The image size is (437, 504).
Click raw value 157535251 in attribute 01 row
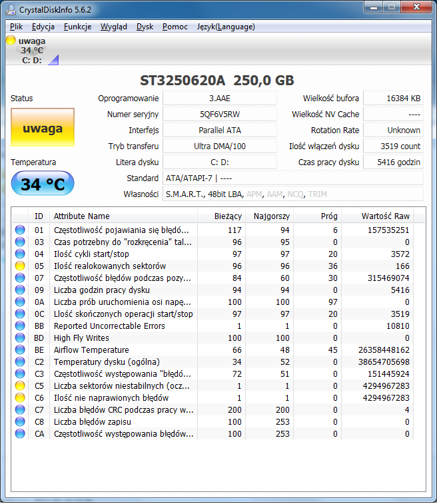[x=388, y=230]
